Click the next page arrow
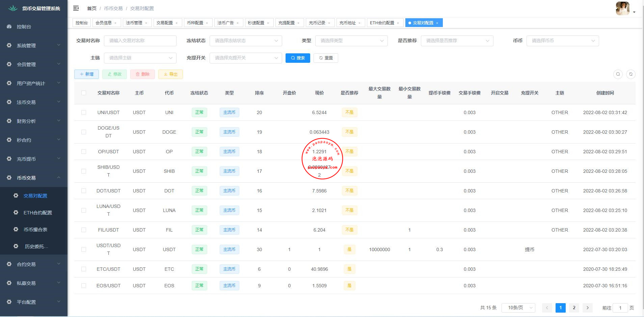Screen dimensions: 644x317 588,308
